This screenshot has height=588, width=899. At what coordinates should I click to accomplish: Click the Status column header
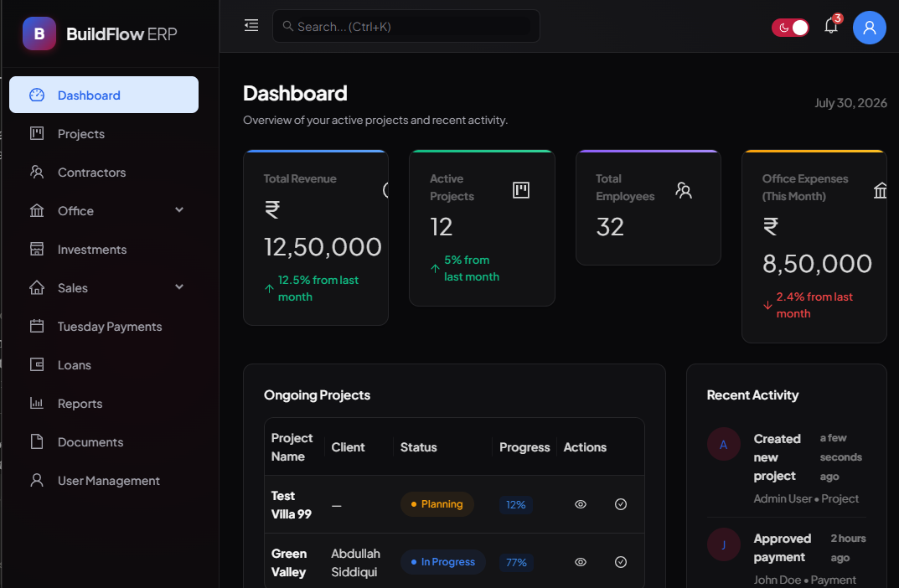point(419,447)
